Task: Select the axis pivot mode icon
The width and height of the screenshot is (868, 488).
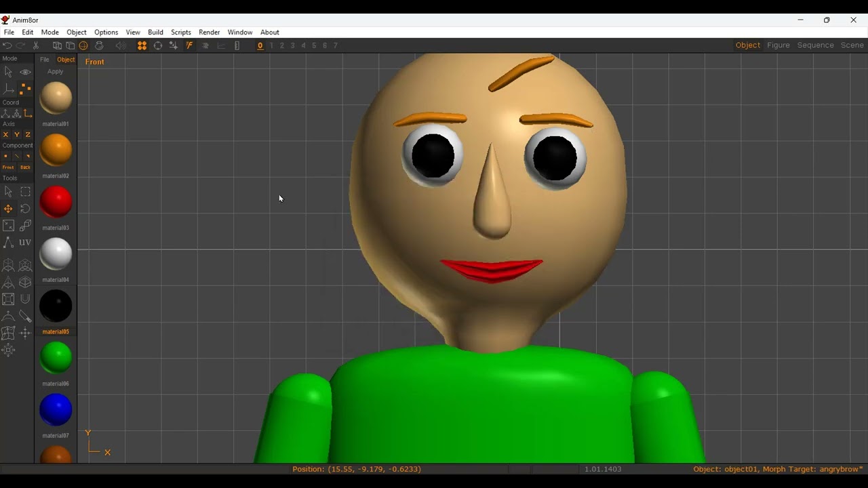Action: (x=8, y=89)
